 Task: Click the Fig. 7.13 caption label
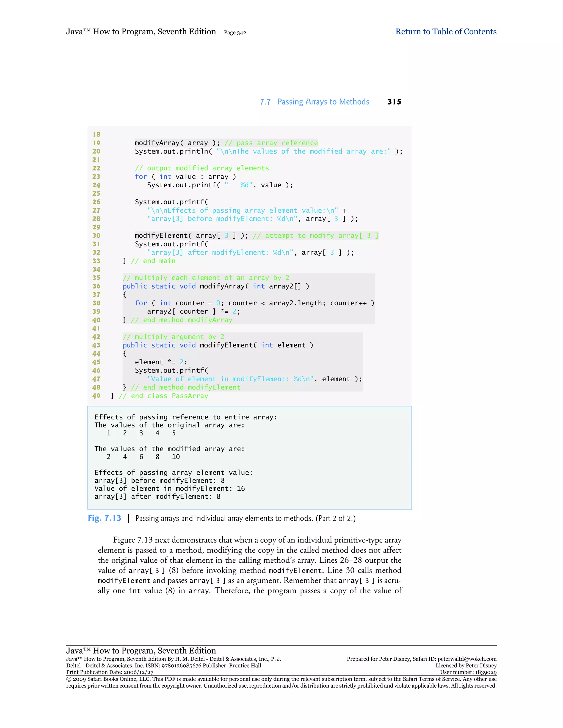click(x=104, y=518)
